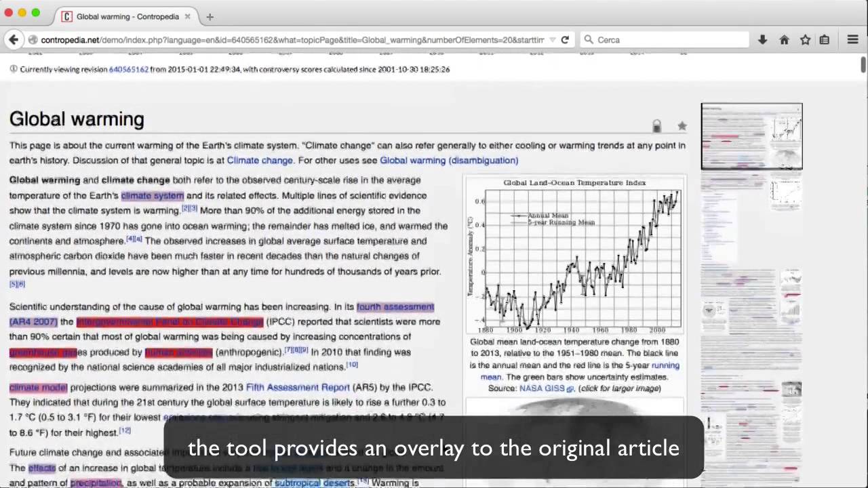Screen dimensions: 868x488
Task: Click the browser back arrow button
Action: 13,40
